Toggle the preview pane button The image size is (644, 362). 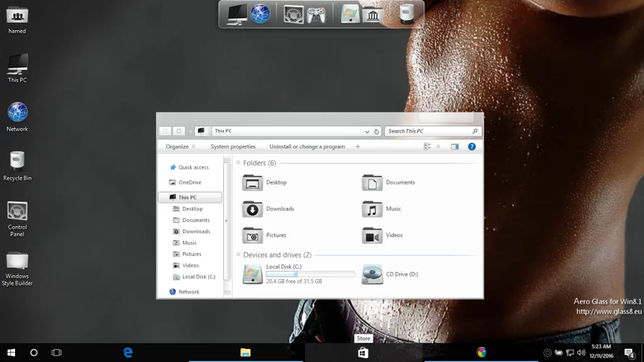455,146
